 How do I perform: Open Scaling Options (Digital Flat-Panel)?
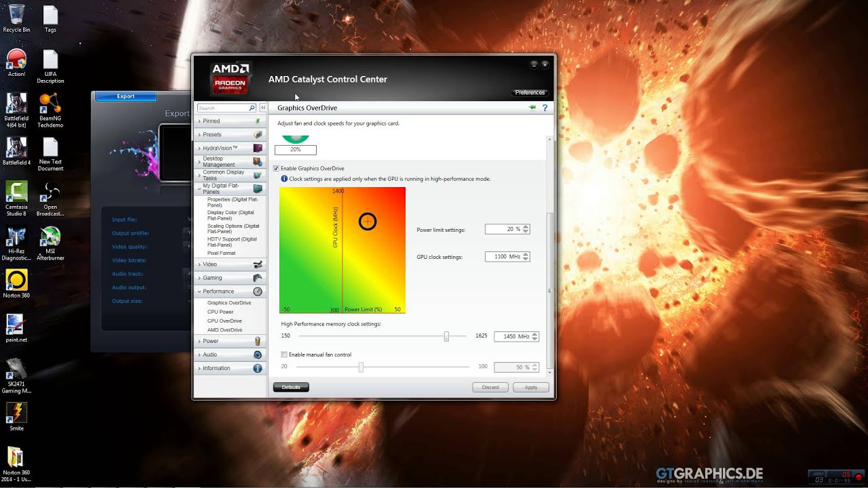(x=233, y=228)
